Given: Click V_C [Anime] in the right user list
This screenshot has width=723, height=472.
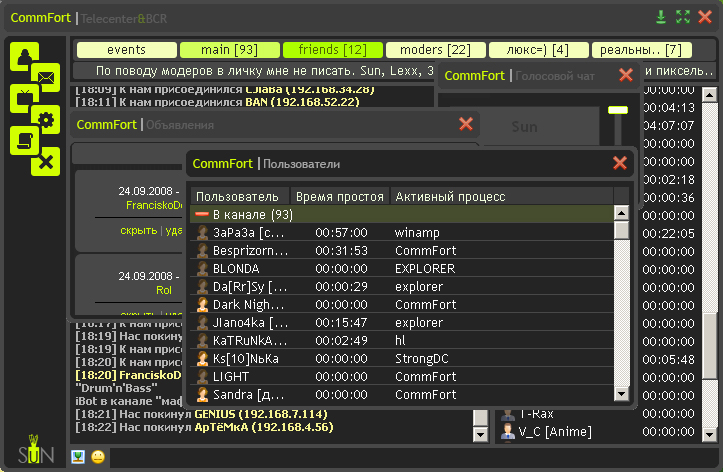Looking at the screenshot, I should 555,432.
